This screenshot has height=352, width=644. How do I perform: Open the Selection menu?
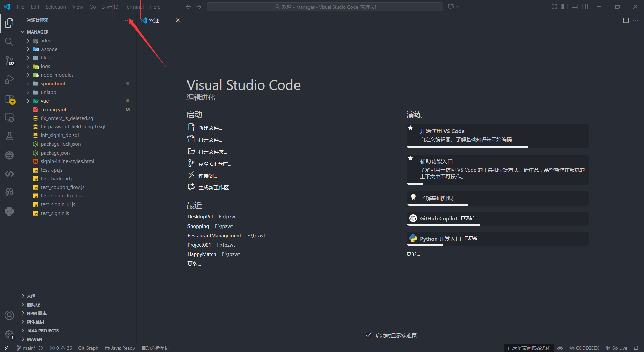tap(56, 7)
